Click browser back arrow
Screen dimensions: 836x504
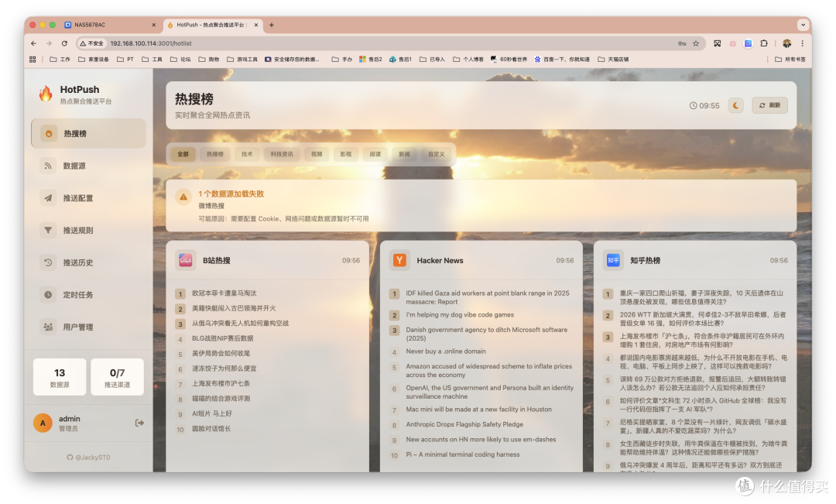[33, 43]
